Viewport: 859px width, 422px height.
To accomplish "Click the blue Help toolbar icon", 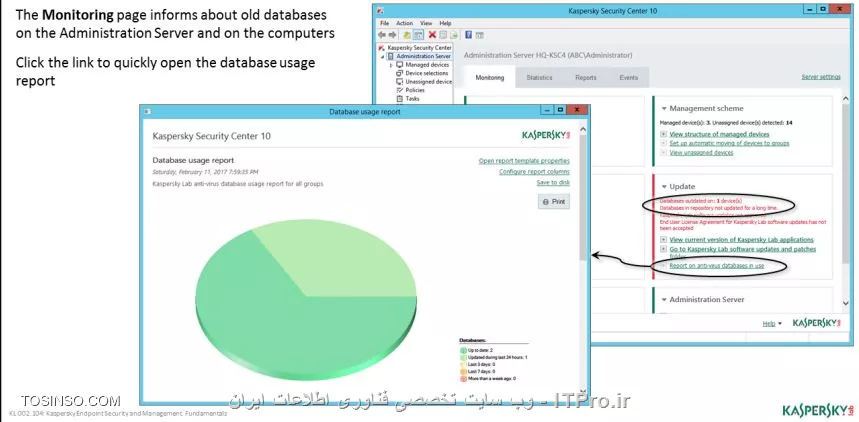I will pos(469,35).
